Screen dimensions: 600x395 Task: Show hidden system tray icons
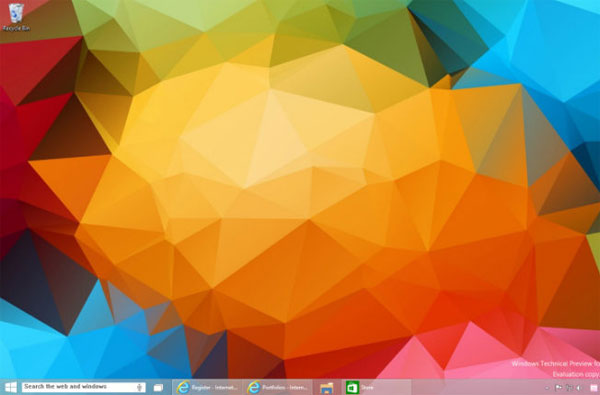pyautogui.click(x=547, y=388)
